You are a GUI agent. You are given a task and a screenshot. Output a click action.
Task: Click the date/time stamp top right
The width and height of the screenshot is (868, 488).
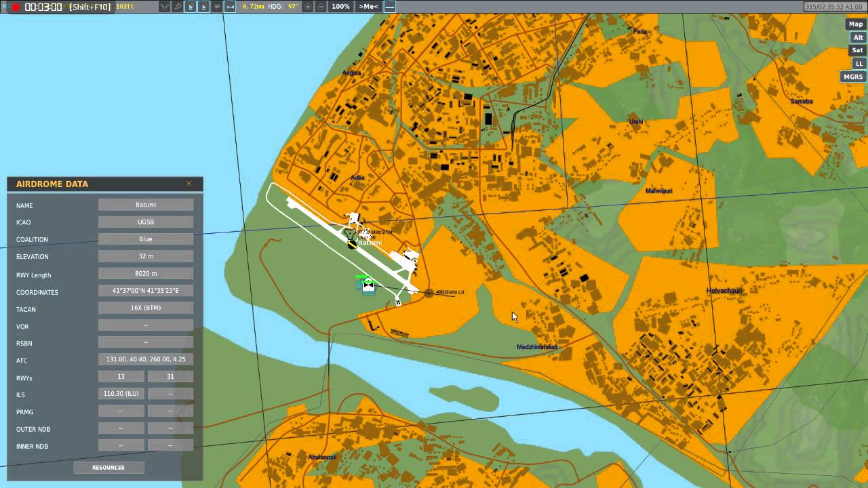[834, 7]
